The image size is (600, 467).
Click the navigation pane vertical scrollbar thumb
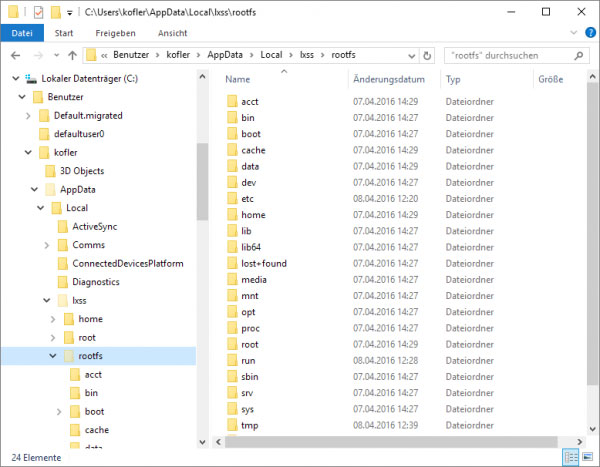coord(202,181)
